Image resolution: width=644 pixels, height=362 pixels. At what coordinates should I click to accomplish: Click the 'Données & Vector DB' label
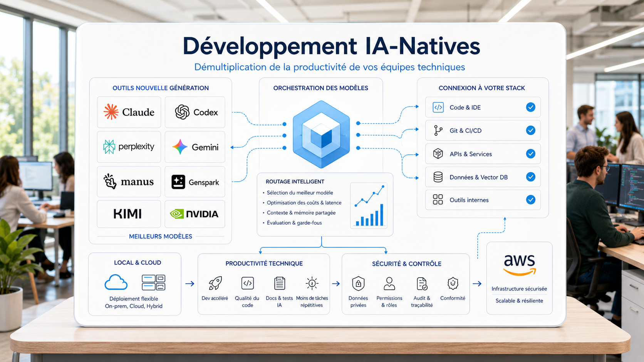pyautogui.click(x=479, y=177)
